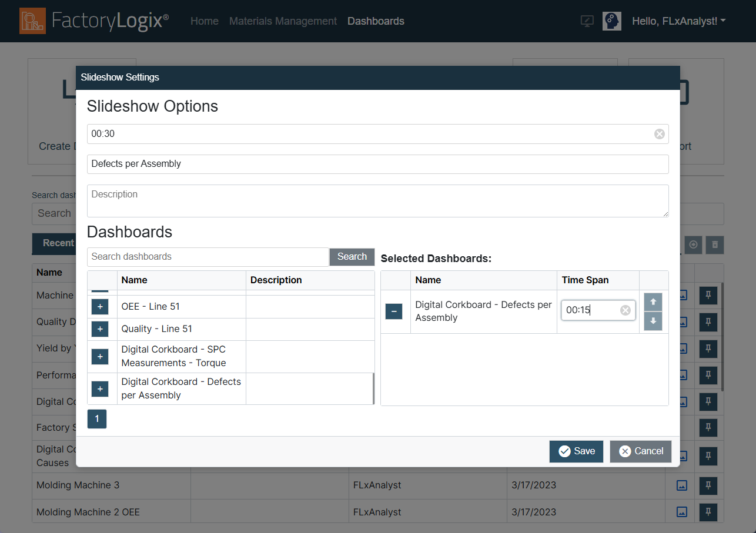
Task: Pin the Molding Machine 2 OEE dashboard
Action: (708, 512)
